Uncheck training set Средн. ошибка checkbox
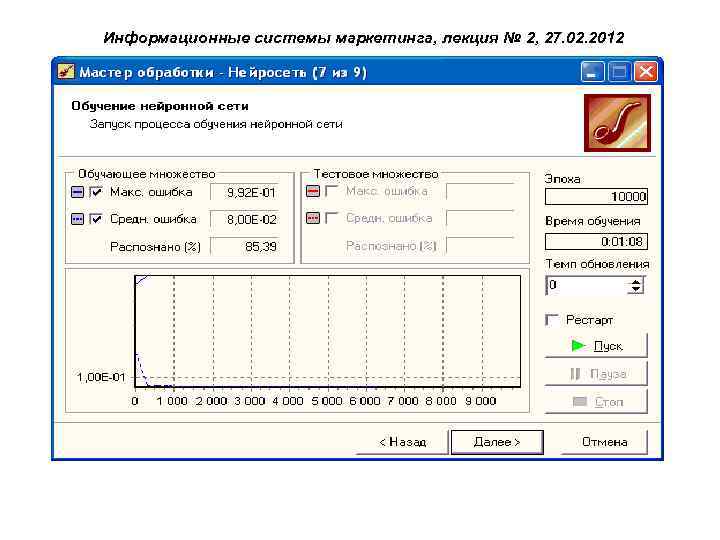The width and height of the screenshot is (720, 540). pyautogui.click(x=96, y=219)
